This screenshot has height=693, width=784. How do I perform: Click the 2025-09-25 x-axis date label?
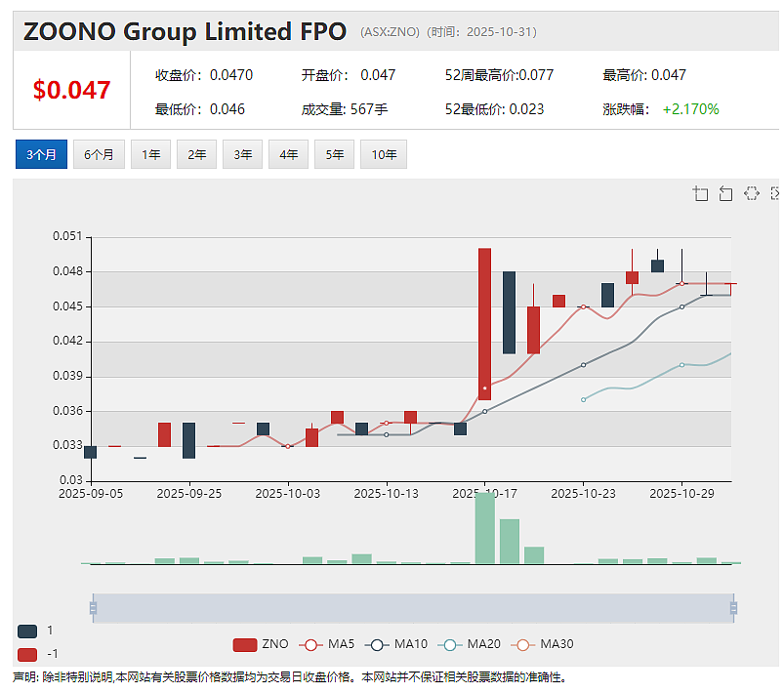tap(189, 494)
